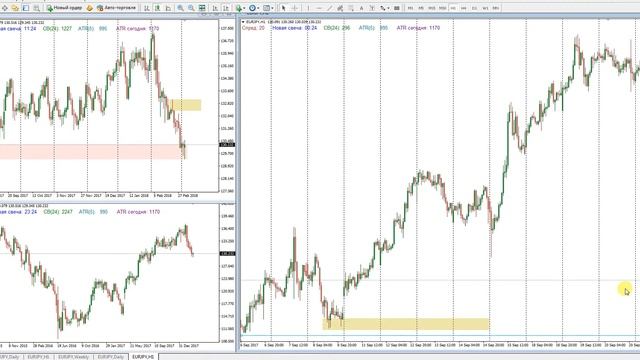Viewport: 640px width, 360px height.
Task: Select yellow rectangle on top-left chart
Action: tap(185, 105)
